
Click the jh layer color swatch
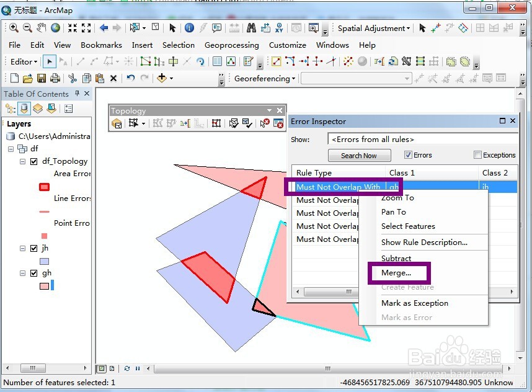coord(45,261)
